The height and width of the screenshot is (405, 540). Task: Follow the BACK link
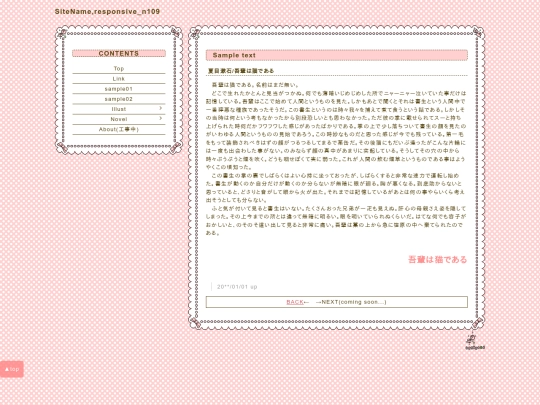pyautogui.click(x=295, y=302)
